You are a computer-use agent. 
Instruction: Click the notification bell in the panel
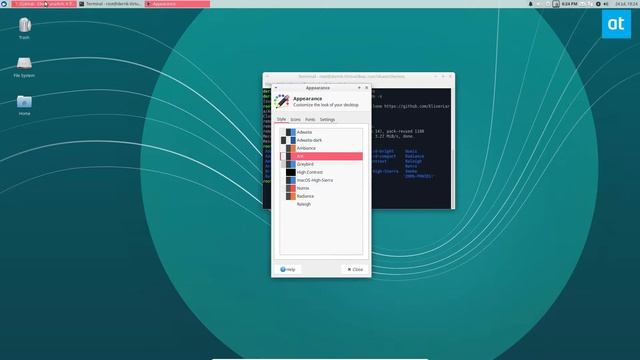[x=531, y=4]
